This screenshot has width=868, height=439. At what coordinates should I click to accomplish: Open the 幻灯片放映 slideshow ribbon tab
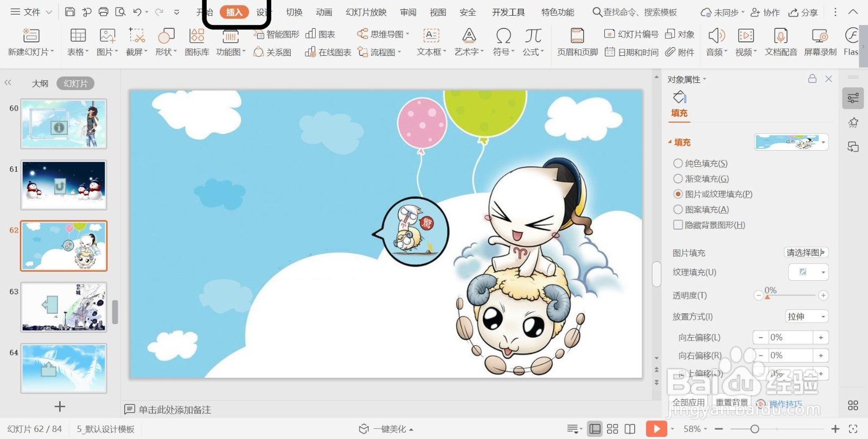366,12
